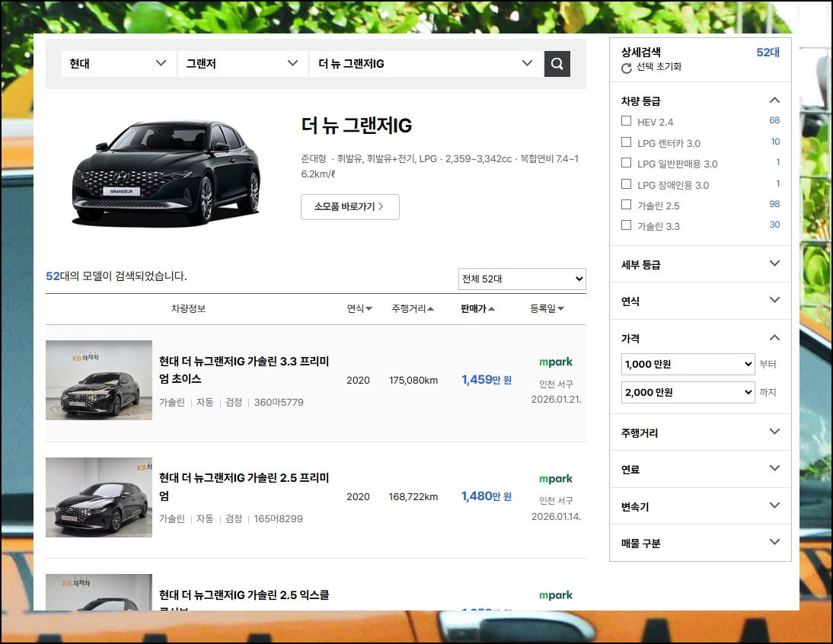Click the 2026.01.21. registration date
The width and height of the screenshot is (833, 644).
[556, 399]
